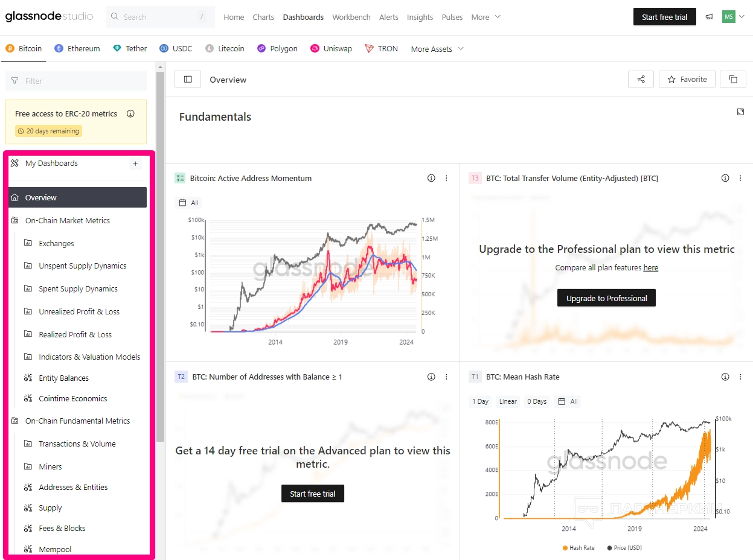Open the Workbench menu item
The width and height of the screenshot is (753, 560).
pos(351,17)
